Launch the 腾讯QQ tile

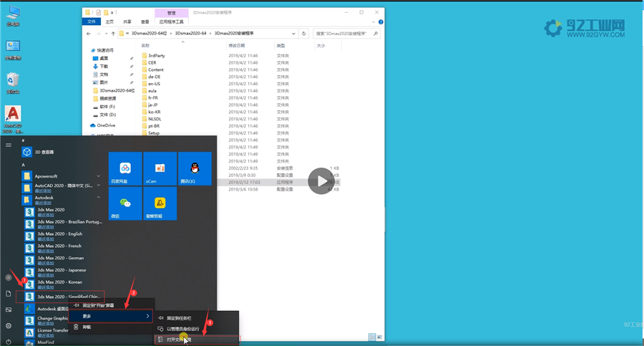[195, 168]
